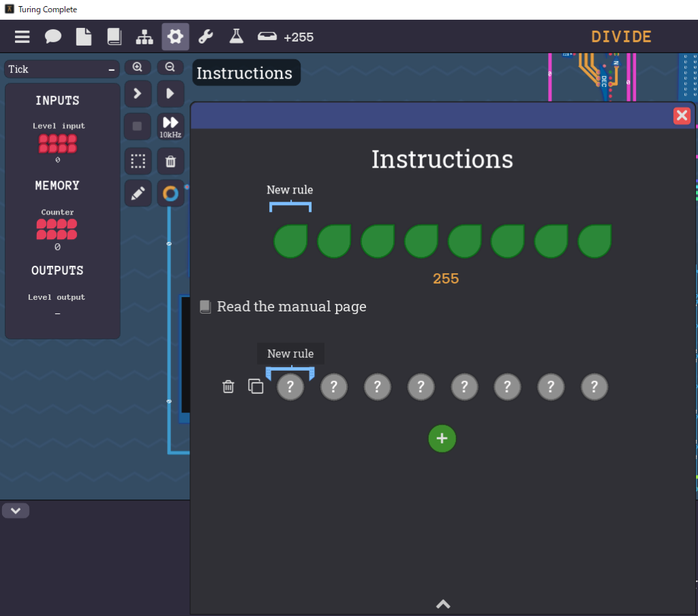
Task: Collapse the Tick panel with minus
Action: 112,70
